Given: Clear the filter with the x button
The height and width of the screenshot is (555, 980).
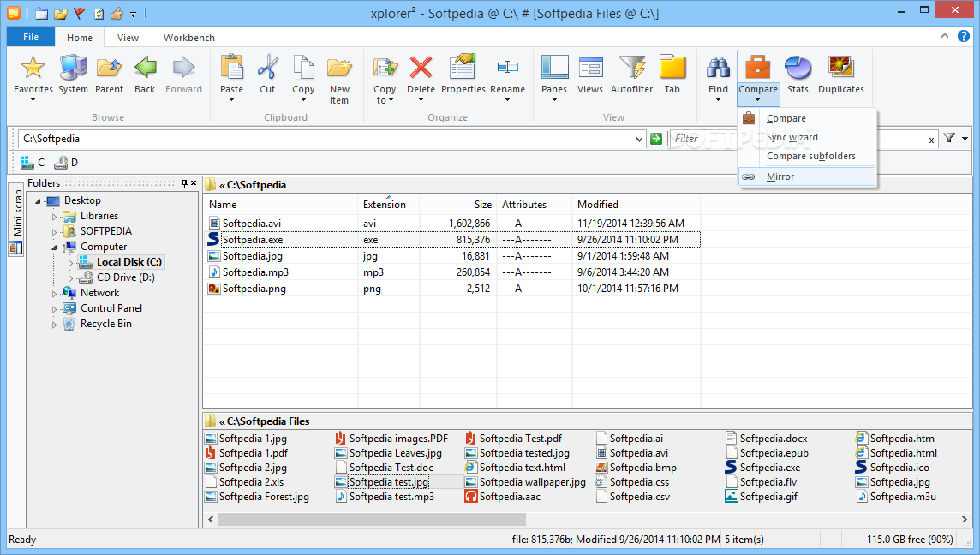Looking at the screenshot, I should pos(931,140).
